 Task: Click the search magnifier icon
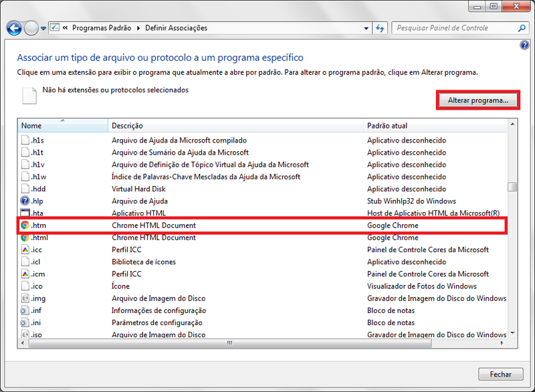(522, 29)
